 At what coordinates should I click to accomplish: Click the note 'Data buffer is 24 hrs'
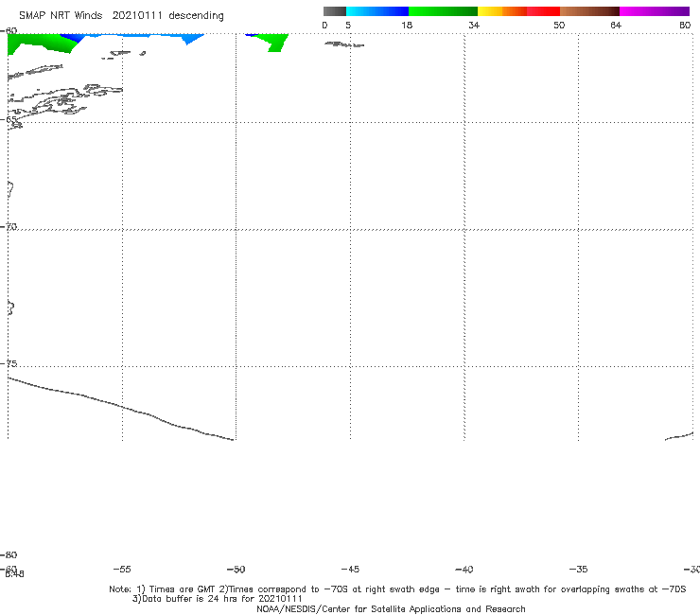[x=190, y=599]
